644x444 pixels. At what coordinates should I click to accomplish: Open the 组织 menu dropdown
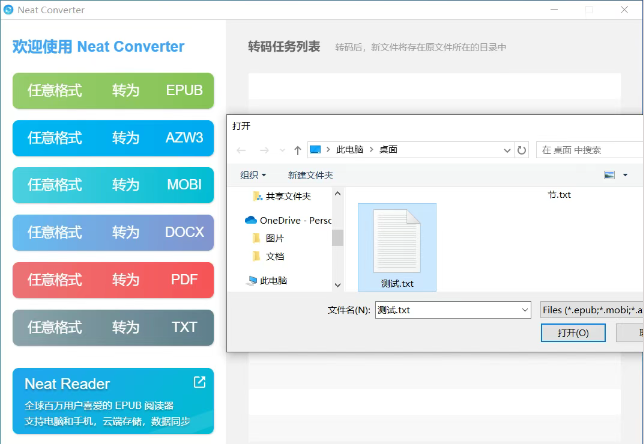[253, 175]
